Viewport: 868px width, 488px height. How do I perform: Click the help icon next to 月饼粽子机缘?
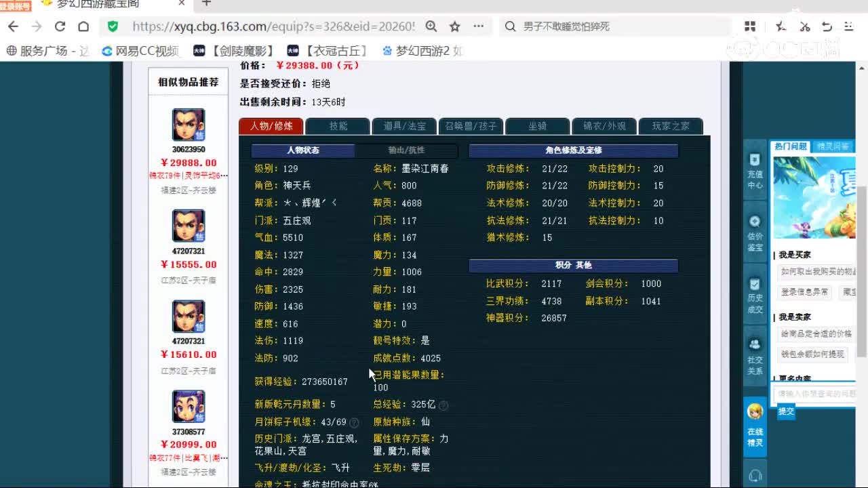(x=354, y=422)
